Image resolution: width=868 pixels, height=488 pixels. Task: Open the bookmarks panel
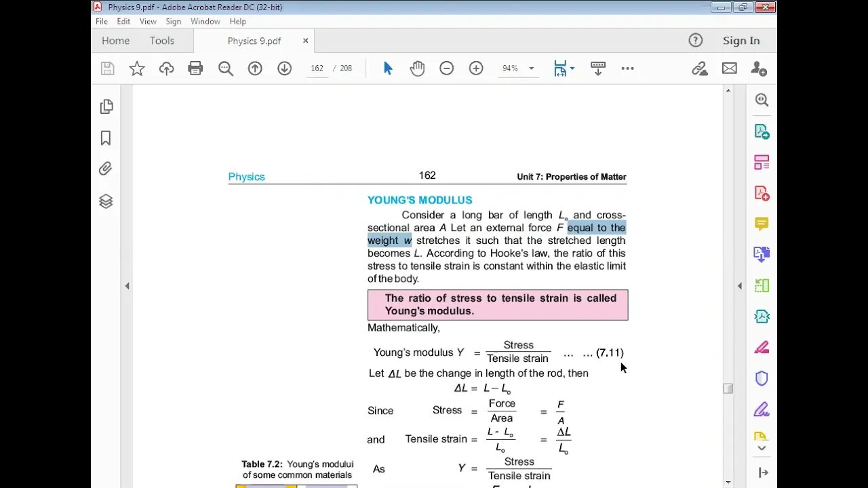tap(106, 138)
